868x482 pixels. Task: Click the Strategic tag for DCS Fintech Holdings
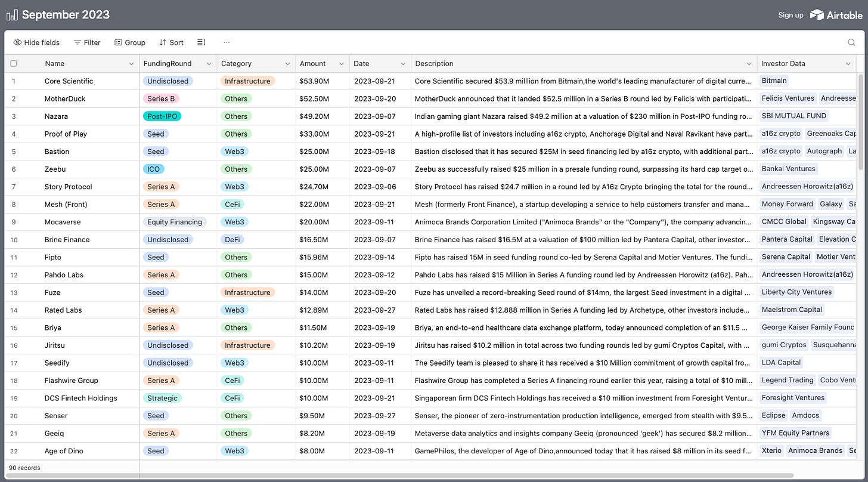[162, 398]
